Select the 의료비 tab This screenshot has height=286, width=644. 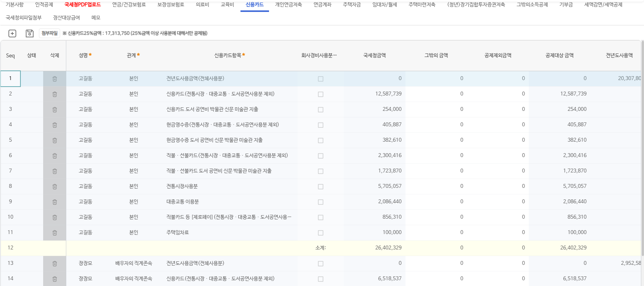[x=202, y=5]
